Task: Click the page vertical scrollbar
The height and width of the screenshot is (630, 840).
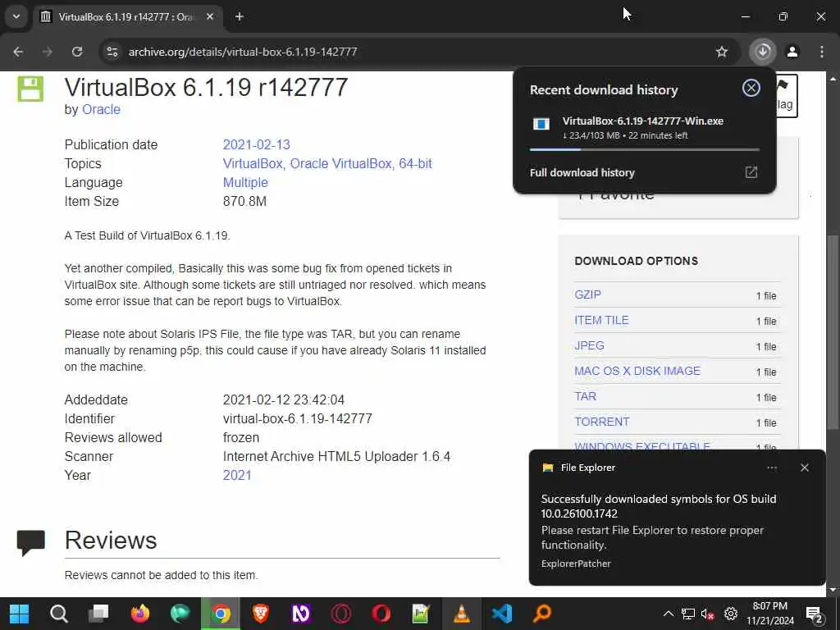Action: tap(833, 332)
